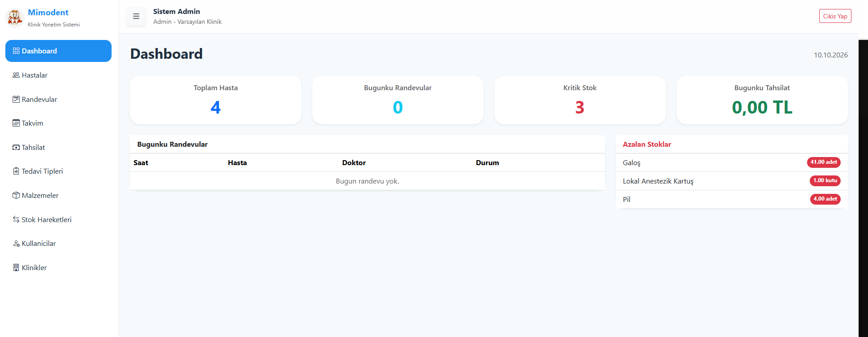Viewport: 868px width, 337px height.
Task: Click the Galoş stock row name
Action: [631, 163]
